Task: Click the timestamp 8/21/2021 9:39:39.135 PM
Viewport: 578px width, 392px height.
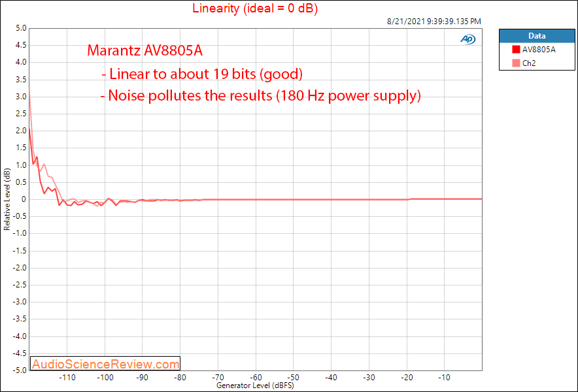Action: click(x=434, y=22)
